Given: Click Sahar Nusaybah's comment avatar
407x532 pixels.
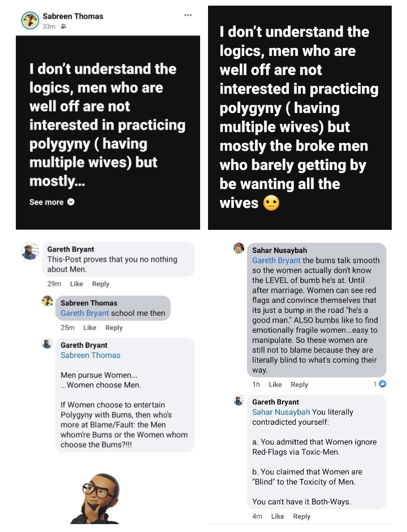Looking at the screenshot, I should pos(239,248).
